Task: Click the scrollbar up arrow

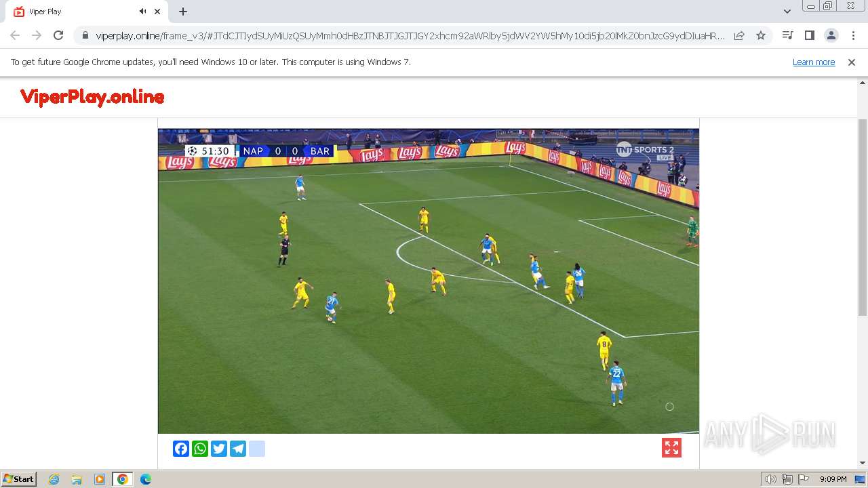Action: click(x=863, y=82)
